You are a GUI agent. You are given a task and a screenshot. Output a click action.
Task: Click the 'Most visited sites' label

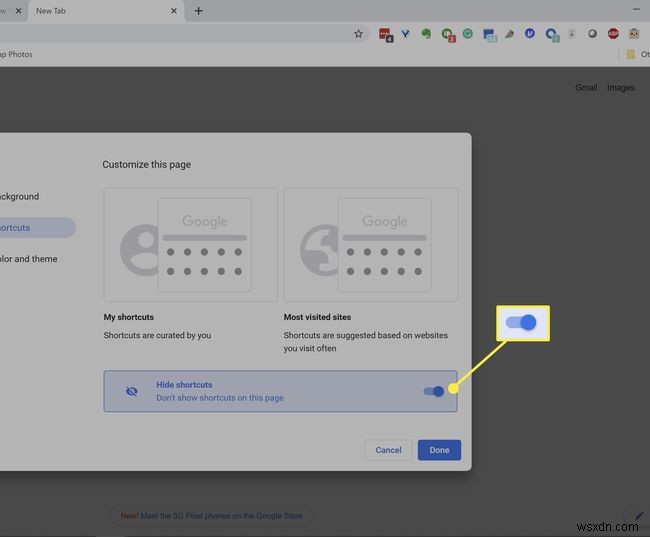coord(318,317)
